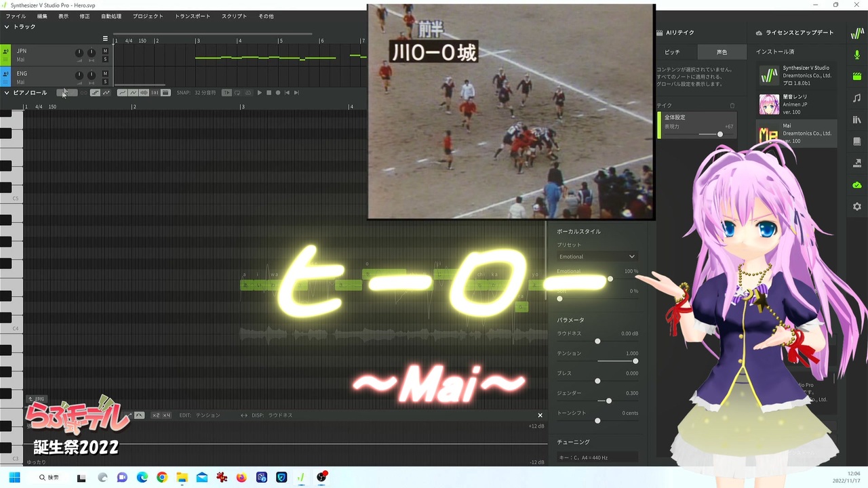Viewport: 868px width, 488px height.
Task: Mute the JPN track
Action: click(105, 52)
